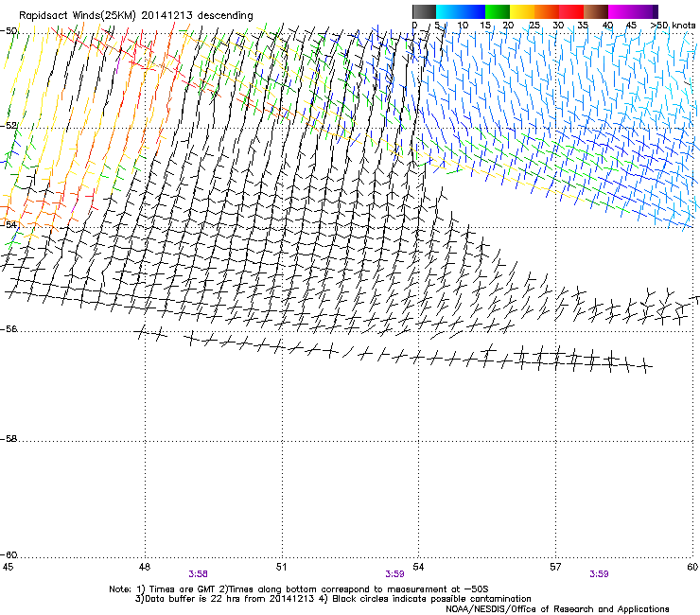Viewport: 700px width, 615px height.
Task: Click the latitude label '-50'
Action: tap(9, 31)
